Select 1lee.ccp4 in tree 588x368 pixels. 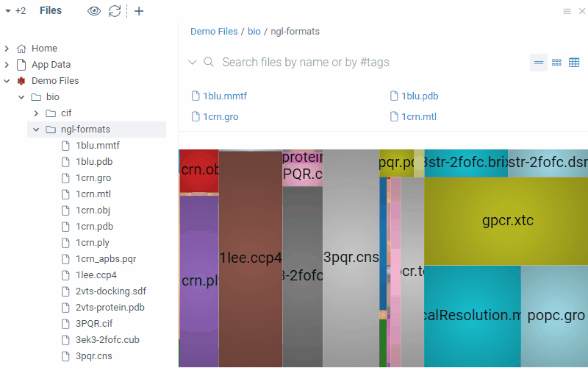point(96,275)
